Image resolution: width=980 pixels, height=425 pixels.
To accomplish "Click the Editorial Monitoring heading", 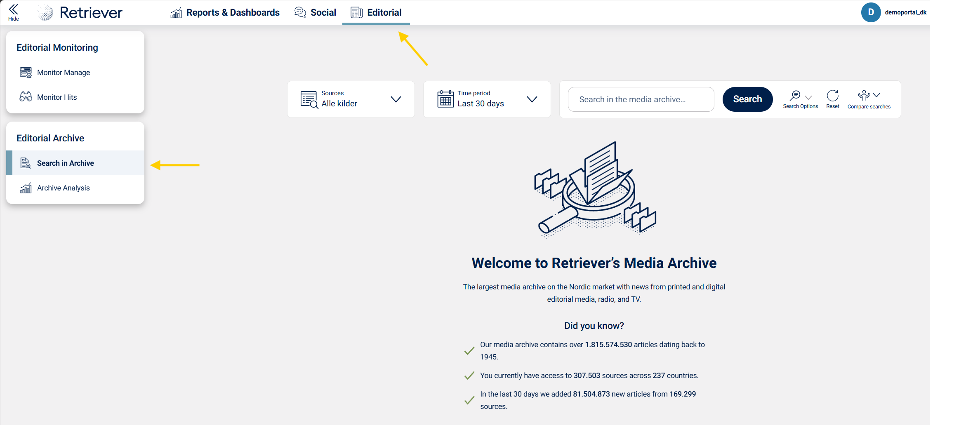I will (x=57, y=47).
